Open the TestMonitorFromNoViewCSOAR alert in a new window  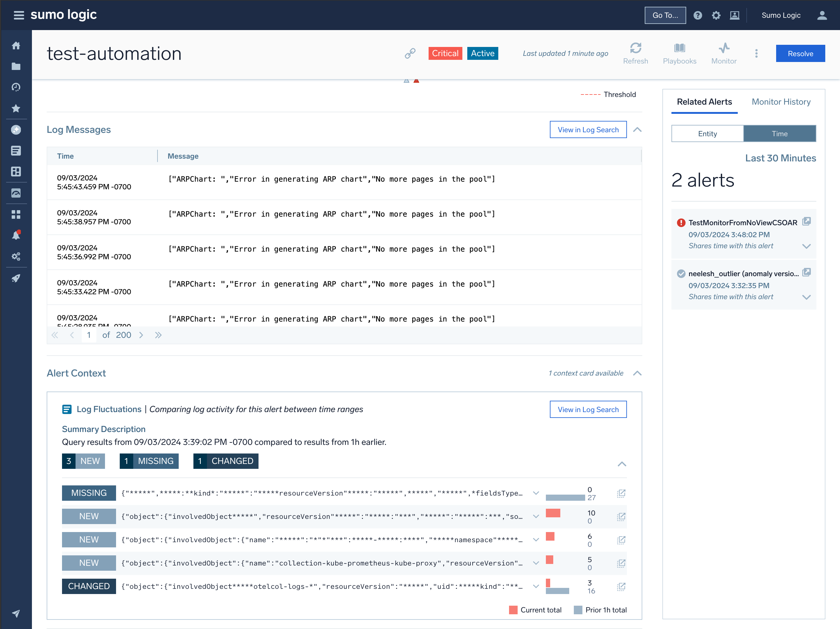806,222
